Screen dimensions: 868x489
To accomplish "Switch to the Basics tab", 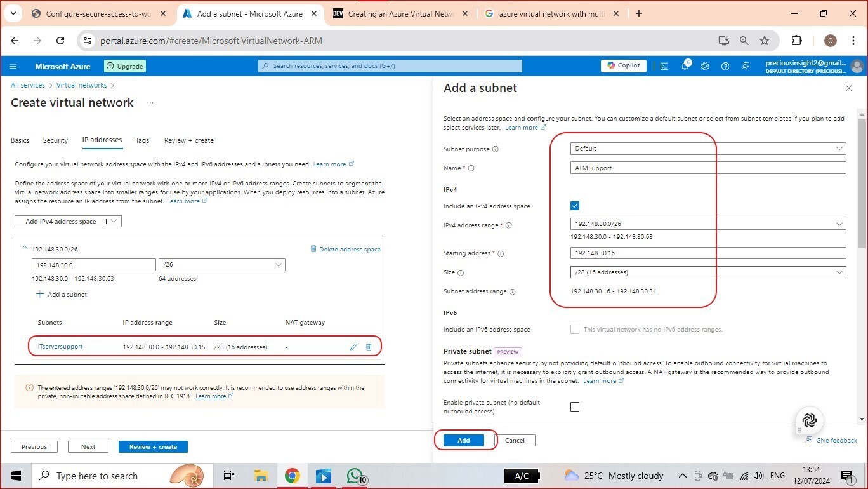I will [20, 140].
